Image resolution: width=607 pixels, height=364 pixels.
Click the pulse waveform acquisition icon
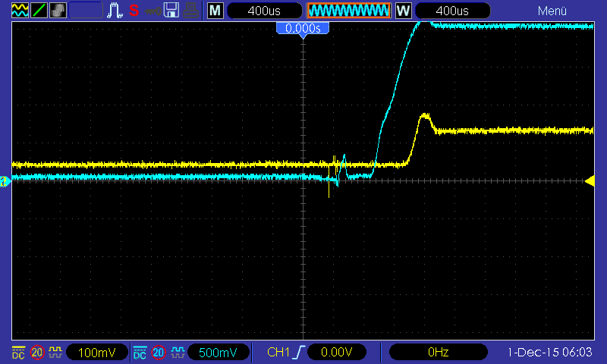click(115, 11)
